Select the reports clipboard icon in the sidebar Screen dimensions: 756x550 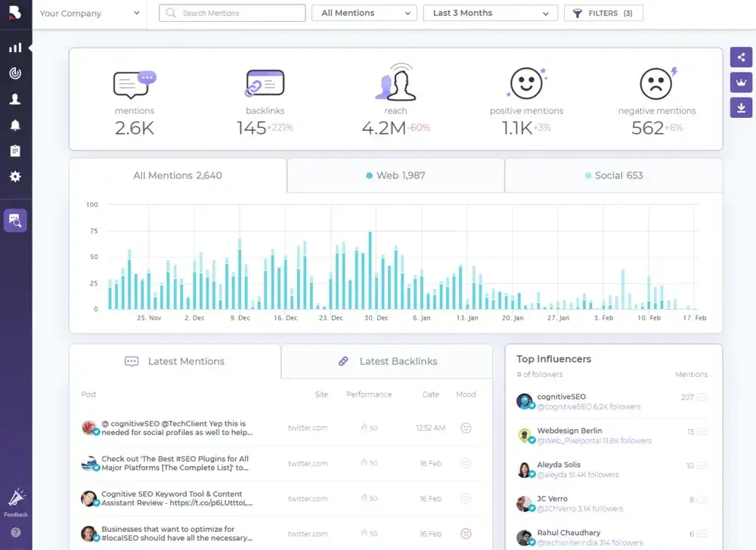click(16, 150)
